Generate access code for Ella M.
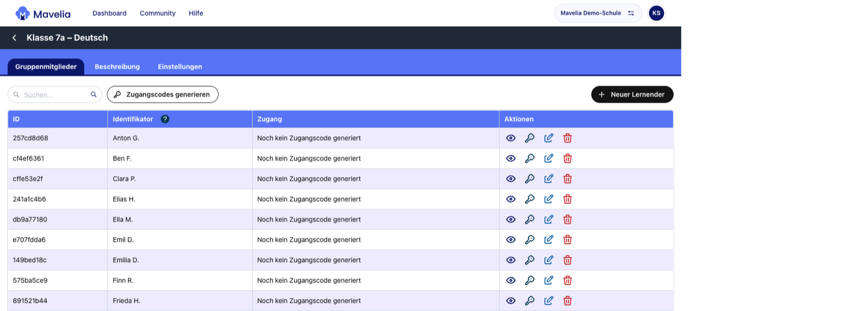868x311 pixels. (530, 219)
